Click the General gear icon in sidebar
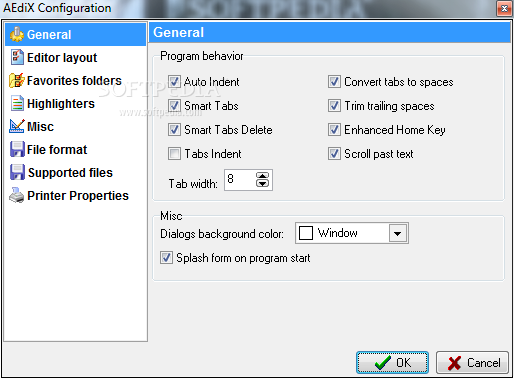The image size is (514, 379). pos(17,34)
